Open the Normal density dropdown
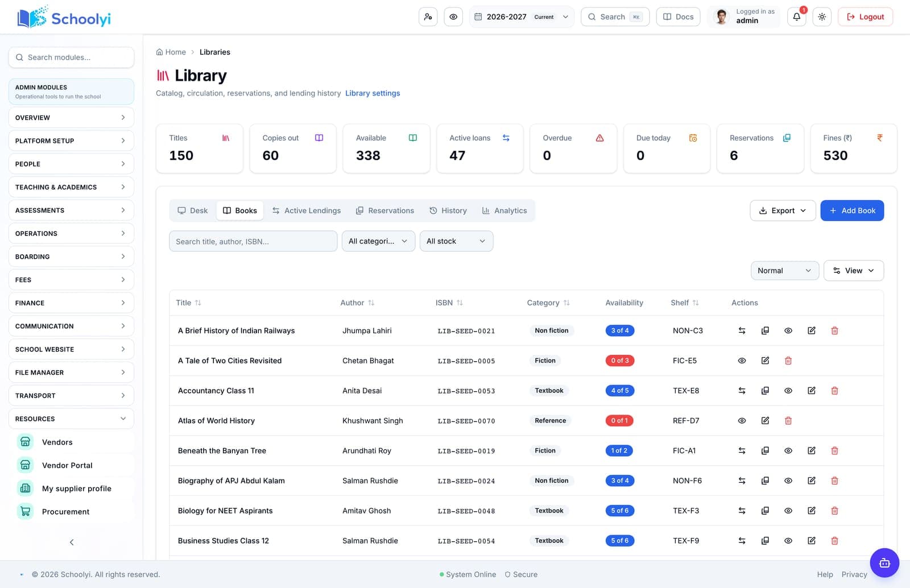 point(784,271)
